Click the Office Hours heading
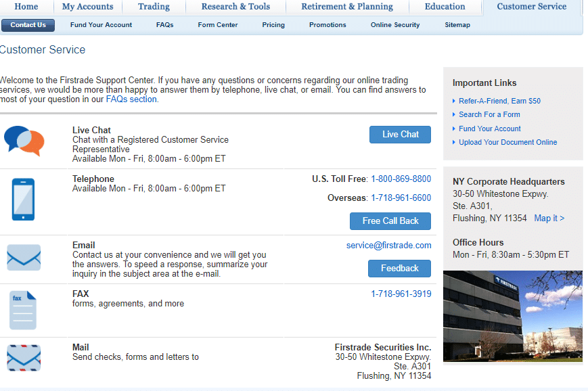Viewport: 588px width, 391px height. (478, 243)
